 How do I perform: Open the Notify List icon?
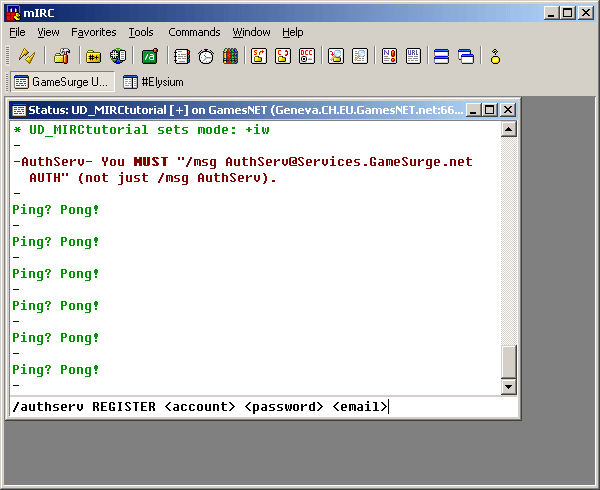coord(390,56)
